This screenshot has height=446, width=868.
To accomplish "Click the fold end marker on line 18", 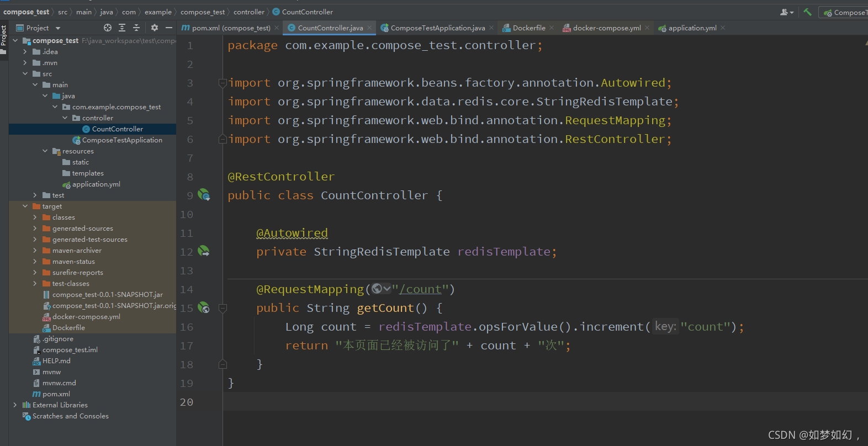I will coord(223,364).
